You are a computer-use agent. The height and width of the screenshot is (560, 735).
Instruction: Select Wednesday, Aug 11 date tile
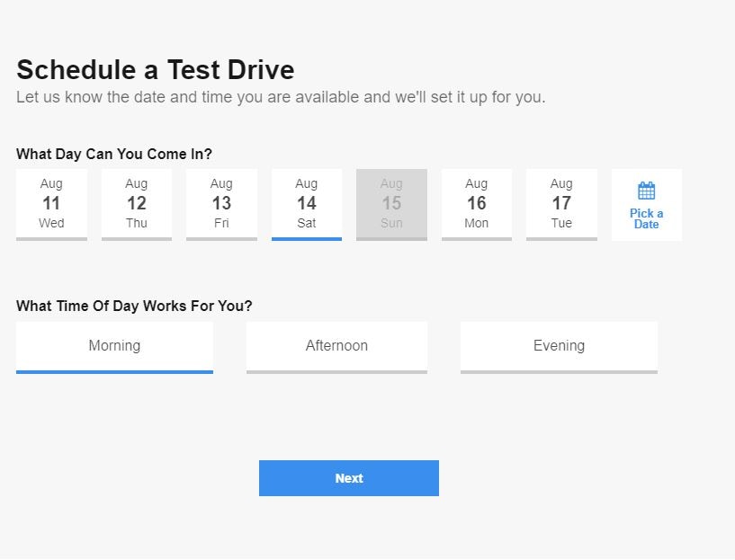click(51, 204)
